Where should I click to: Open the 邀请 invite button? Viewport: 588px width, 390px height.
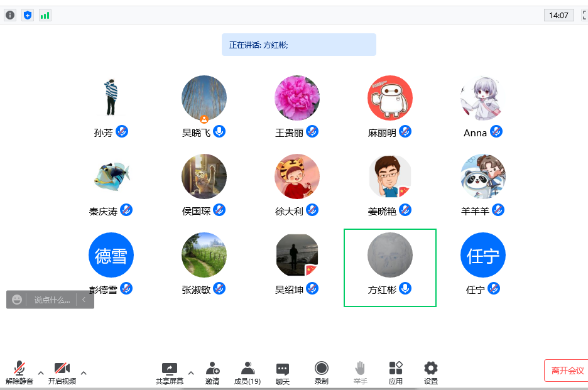[x=212, y=373]
